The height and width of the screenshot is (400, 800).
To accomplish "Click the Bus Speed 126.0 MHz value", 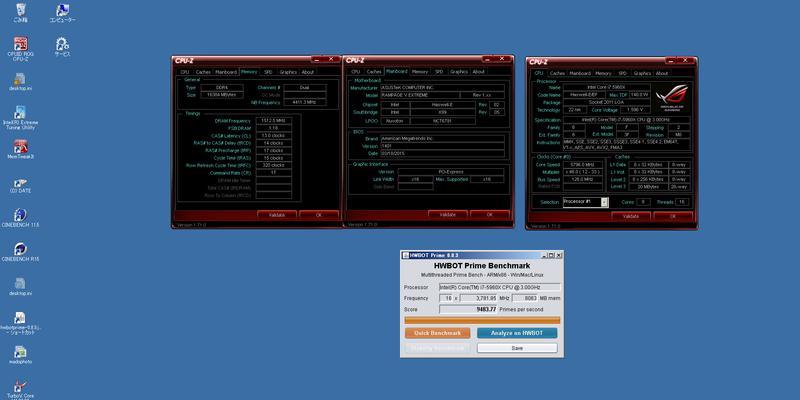I will [x=584, y=180].
